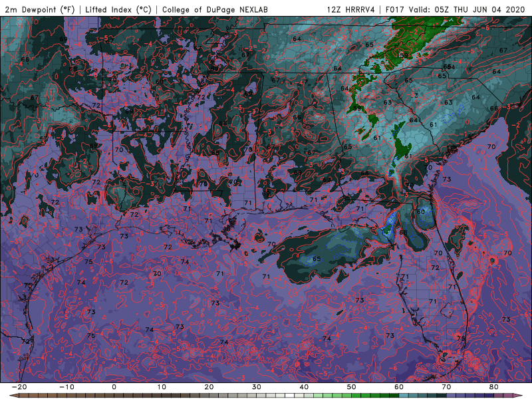Click the '12Z HRRRV4' model run label
This screenshot has width=532, height=399.
tap(351, 9)
